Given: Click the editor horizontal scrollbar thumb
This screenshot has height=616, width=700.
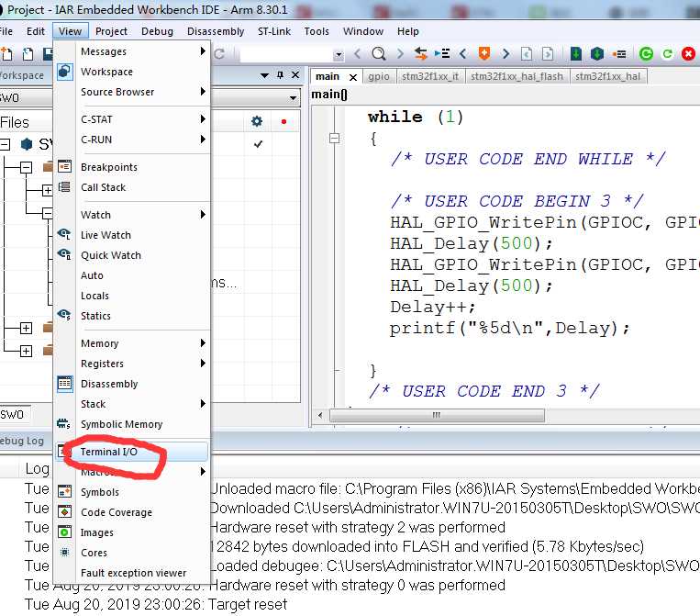Looking at the screenshot, I should (437, 416).
